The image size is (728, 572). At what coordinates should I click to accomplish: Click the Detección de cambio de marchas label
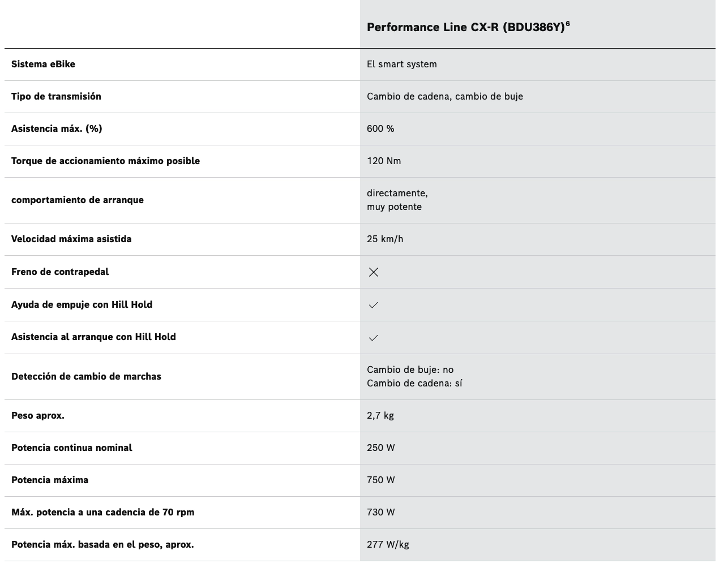pyautogui.click(x=86, y=376)
